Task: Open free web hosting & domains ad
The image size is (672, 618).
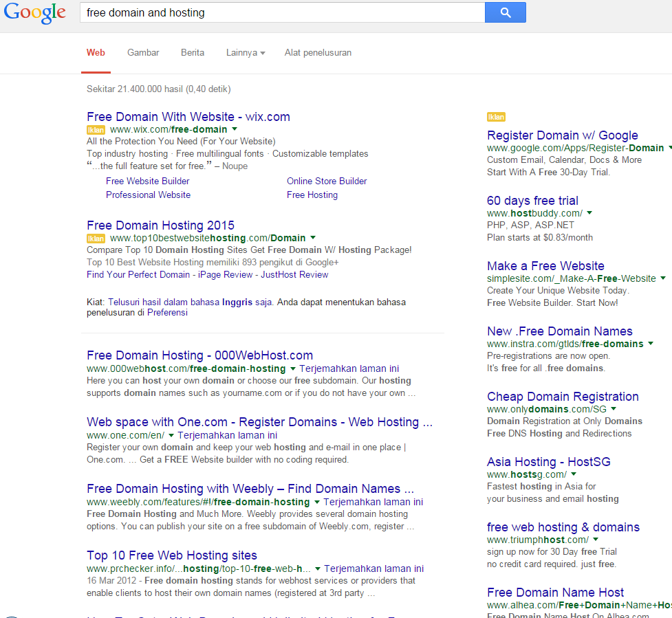Action: tap(563, 527)
